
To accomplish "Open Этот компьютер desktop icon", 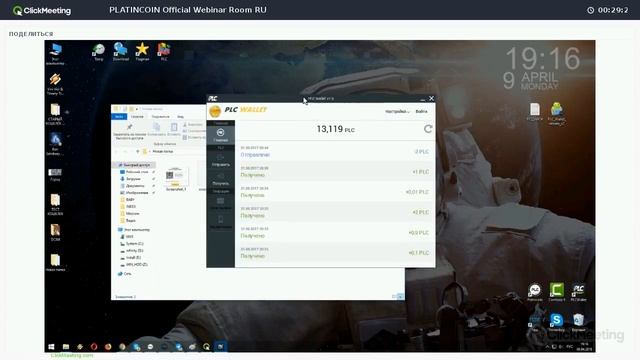I will (x=55, y=54).
